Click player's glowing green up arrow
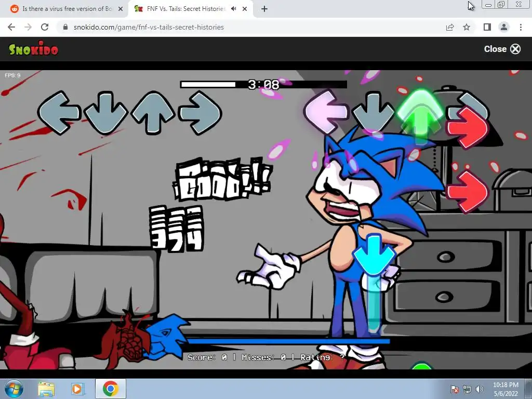Image resolution: width=532 pixels, height=399 pixels. point(420,114)
